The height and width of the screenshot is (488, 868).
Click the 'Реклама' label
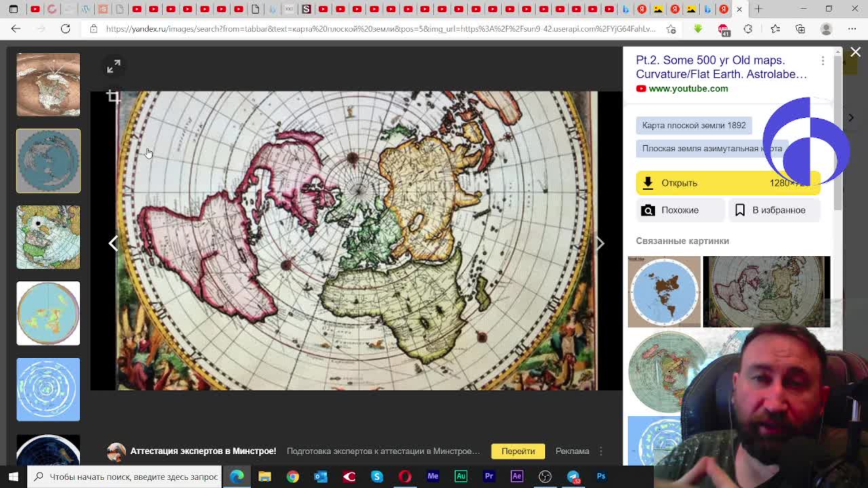[572, 451]
